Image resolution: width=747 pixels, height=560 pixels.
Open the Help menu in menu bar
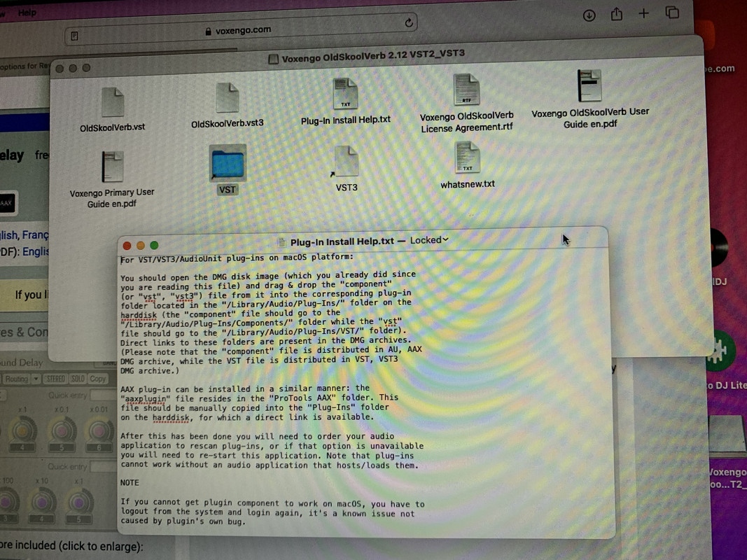(x=27, y=13)
